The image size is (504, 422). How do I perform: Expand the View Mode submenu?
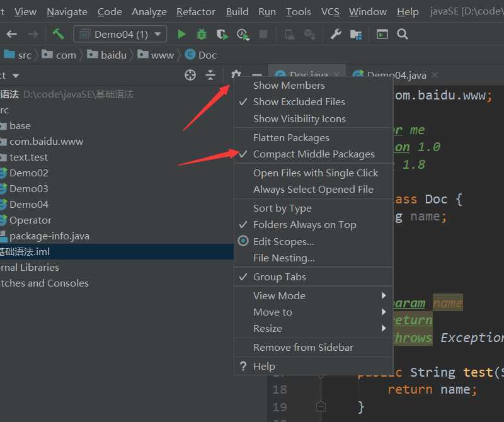tap(314, 295)
